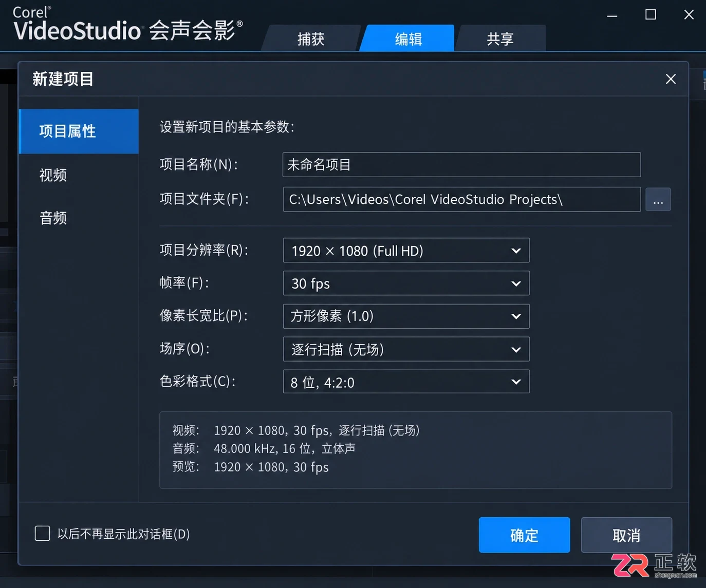Click the 设置新项目的基本参数 heading
This screenshot has width=706, height=588.
coord(227,127)
